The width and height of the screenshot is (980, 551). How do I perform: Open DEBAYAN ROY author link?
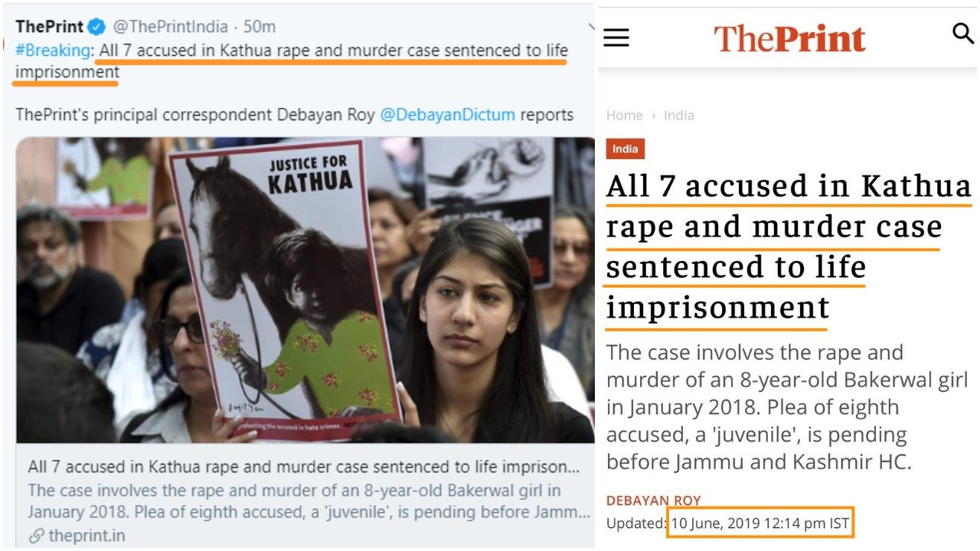pos(653,500)
